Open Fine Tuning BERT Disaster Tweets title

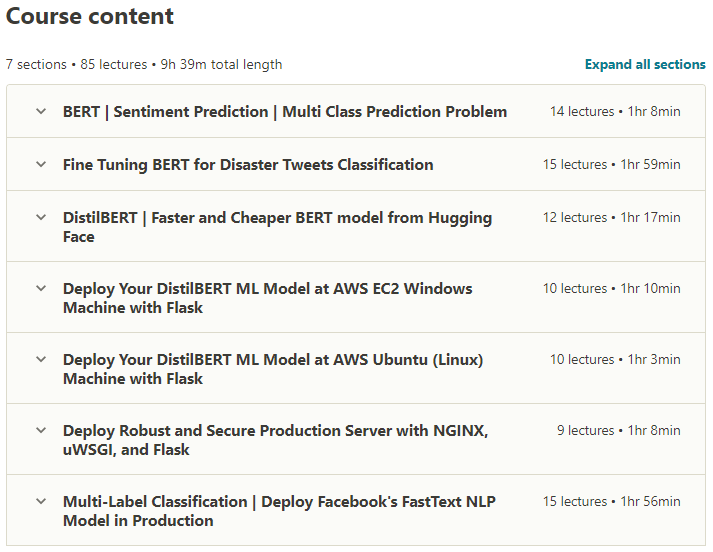pos(248,165)
